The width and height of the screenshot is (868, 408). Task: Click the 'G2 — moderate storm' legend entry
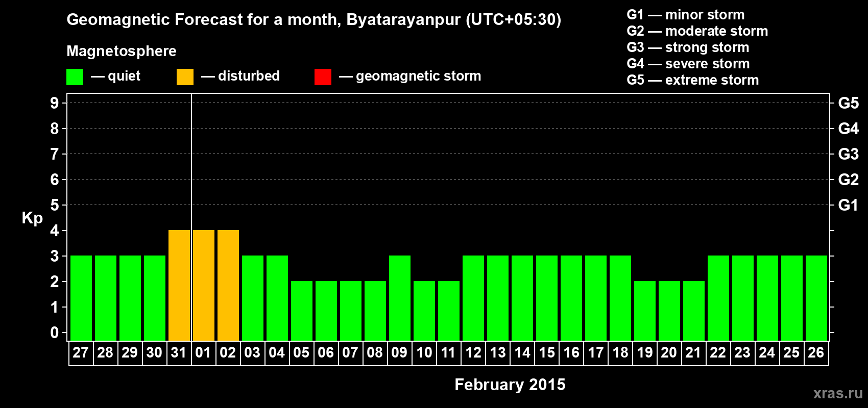pyautogui.click(x=697, y=31)
